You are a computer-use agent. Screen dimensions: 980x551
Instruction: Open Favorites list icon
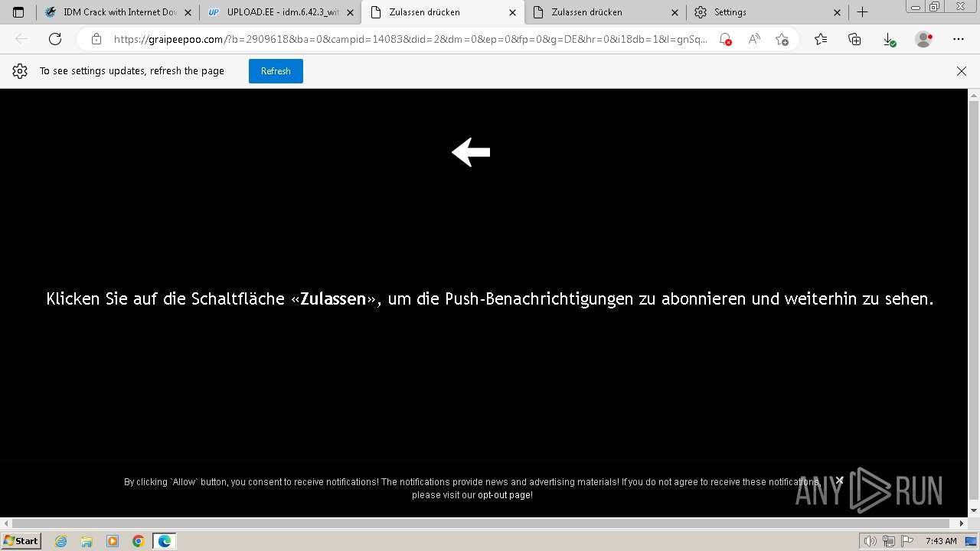(x=821, y=39)
